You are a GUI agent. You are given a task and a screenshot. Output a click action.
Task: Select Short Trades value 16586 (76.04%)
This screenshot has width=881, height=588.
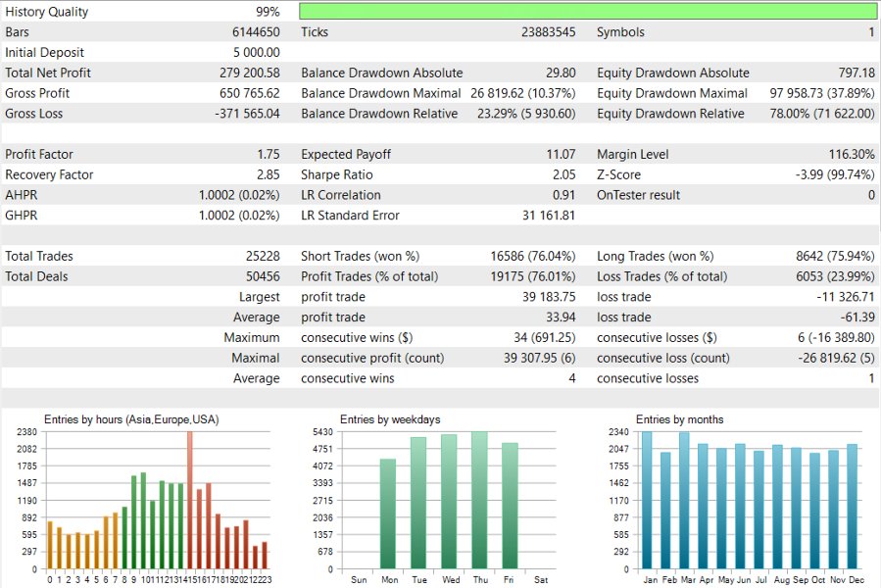(533, 256)
